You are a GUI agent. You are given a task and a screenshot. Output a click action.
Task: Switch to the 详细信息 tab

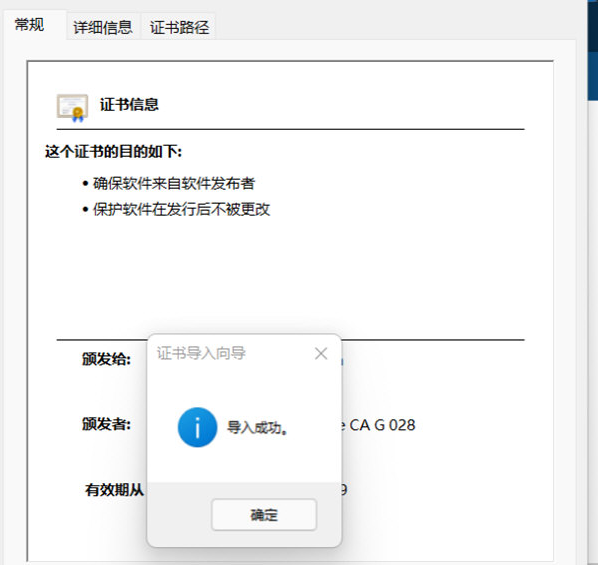point(103,27)
